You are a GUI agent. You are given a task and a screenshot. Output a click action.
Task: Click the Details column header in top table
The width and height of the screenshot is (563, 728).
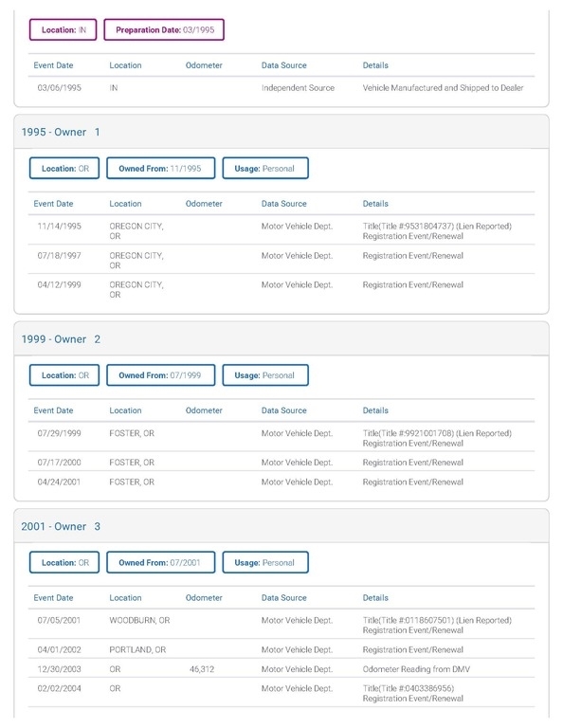click(375, 65)
